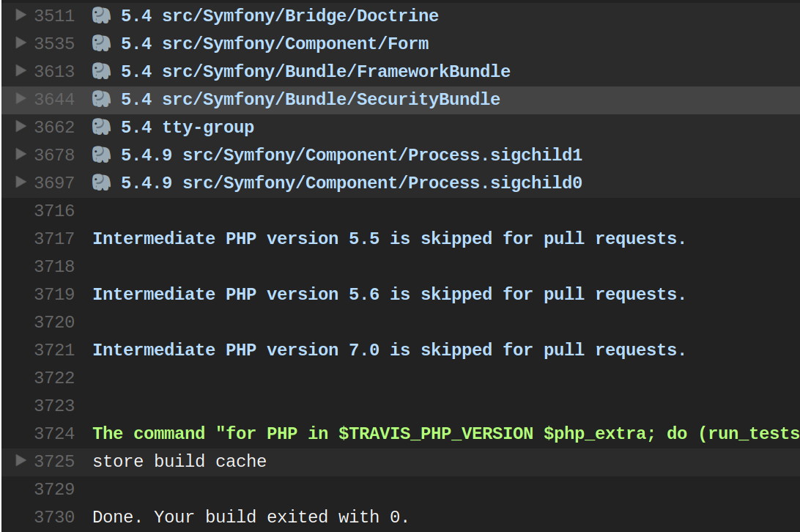This screenshot has height=532, width=800.
Task: Click elephant icon next to tty-group
Action: [x=101, y=127]
